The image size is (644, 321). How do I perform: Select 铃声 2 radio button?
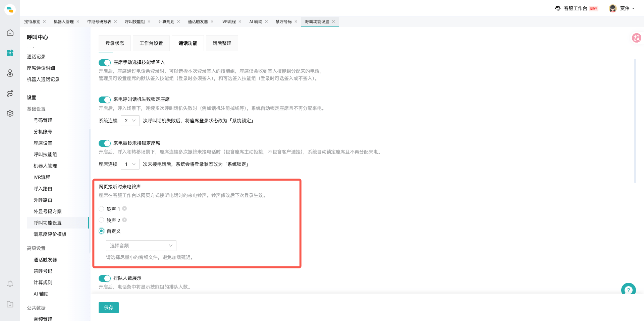(x=101, y=220)
